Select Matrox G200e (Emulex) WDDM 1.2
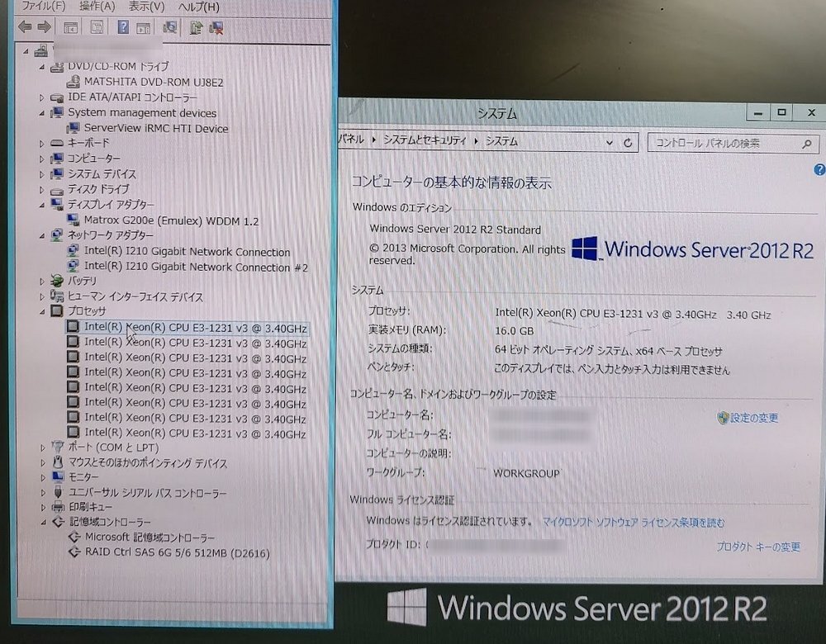 pyautogui.click(x=171, y=221)
